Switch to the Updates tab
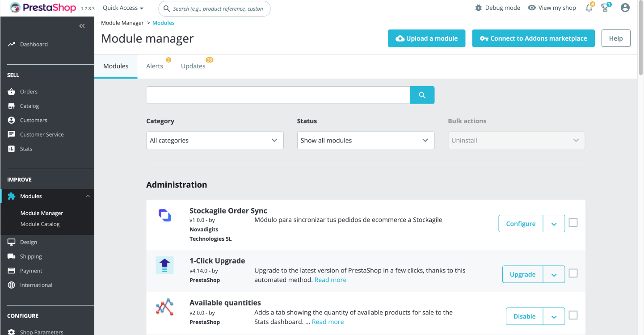The height and width of the screenshot is (335, 644). tap(193, 66)
